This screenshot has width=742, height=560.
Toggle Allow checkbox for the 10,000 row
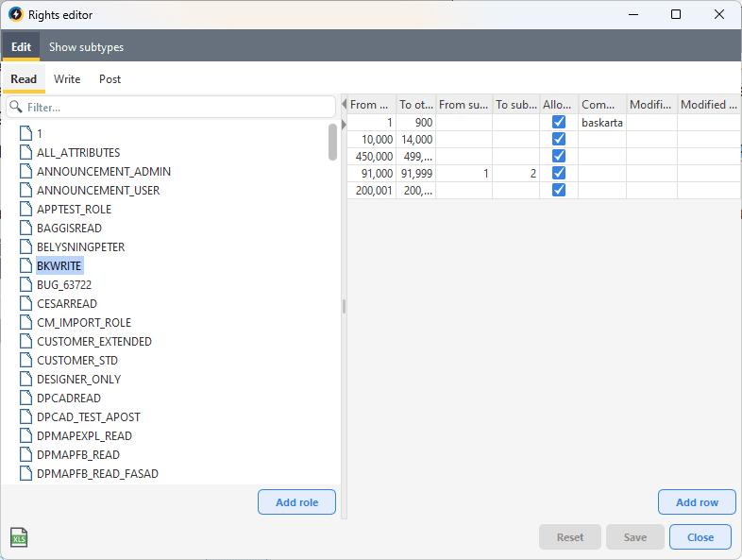pyautogui.click(x=559, y=140)
